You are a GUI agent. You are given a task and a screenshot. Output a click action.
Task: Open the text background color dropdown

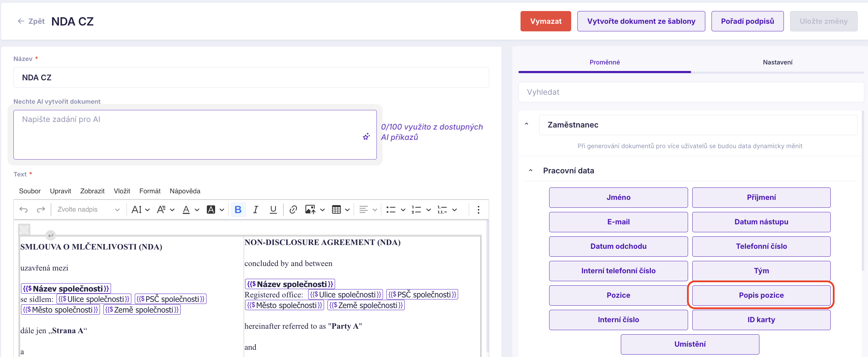(x=222, y=210)
